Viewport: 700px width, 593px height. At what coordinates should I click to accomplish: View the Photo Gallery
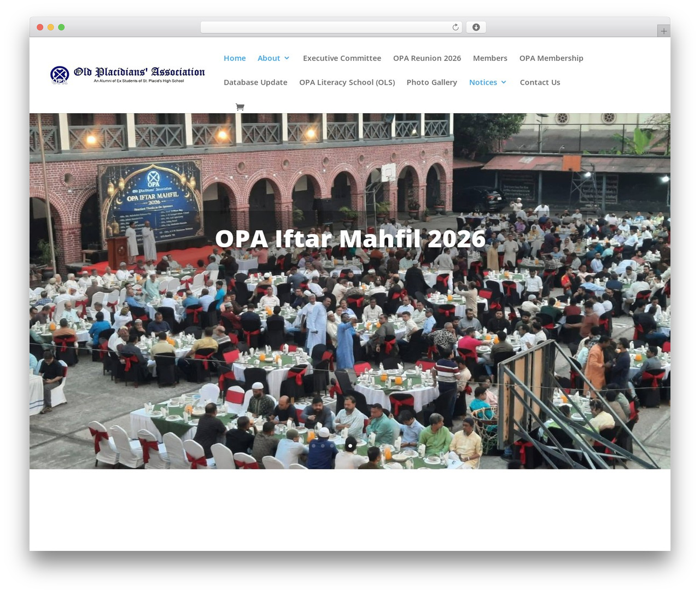click(x=431, y=82)
